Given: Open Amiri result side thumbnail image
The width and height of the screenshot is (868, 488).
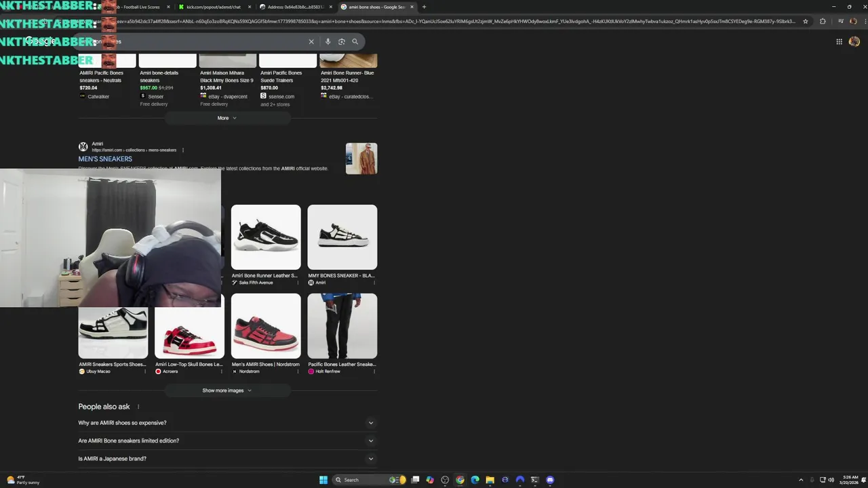Looking at the screenshot, I should coord(361,159).
